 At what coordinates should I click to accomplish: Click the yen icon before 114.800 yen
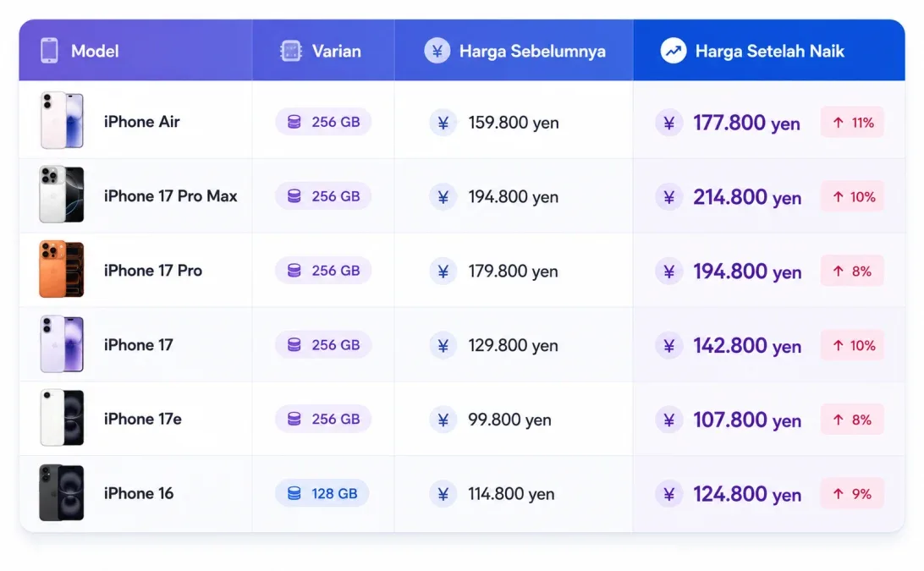(x=443, y=494)
